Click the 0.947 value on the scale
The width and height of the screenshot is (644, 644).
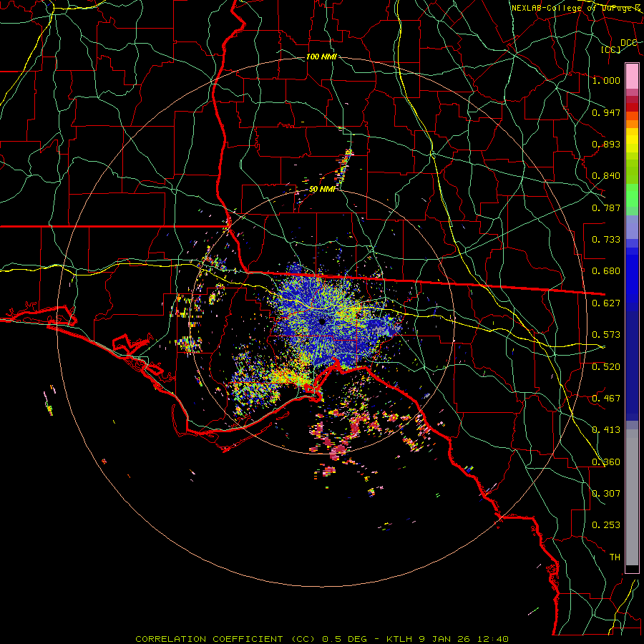pos(606,112)
